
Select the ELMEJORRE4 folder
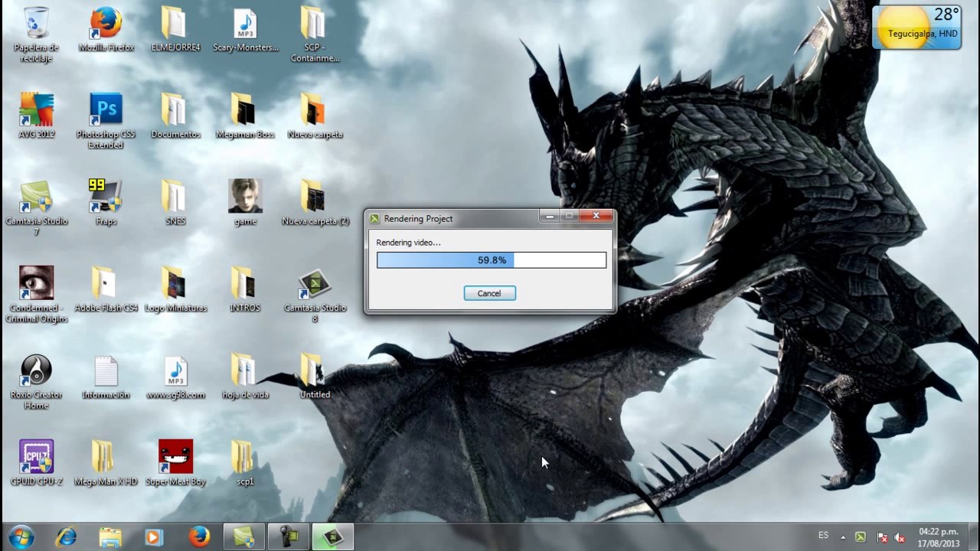(x=175, y=30)
